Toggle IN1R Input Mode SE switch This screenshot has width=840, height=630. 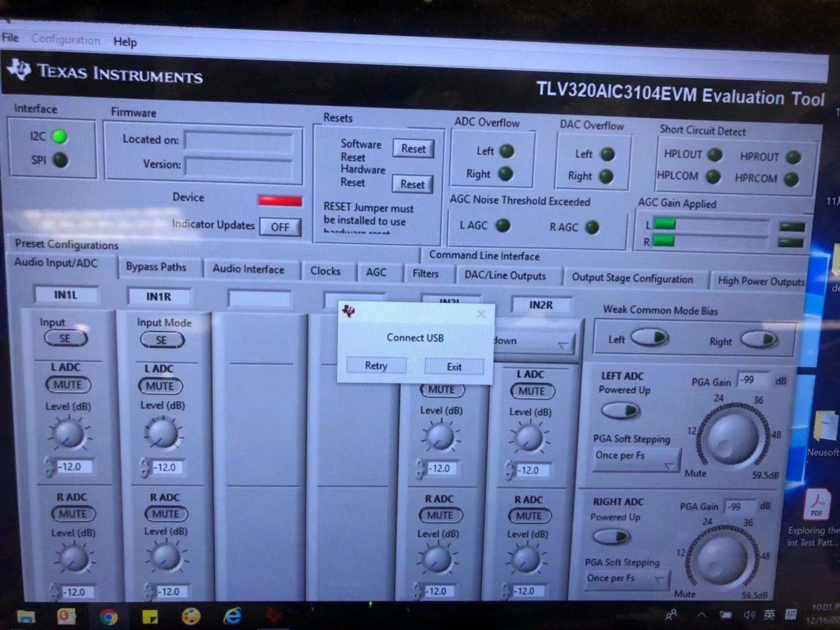click(x=162, y=340)
